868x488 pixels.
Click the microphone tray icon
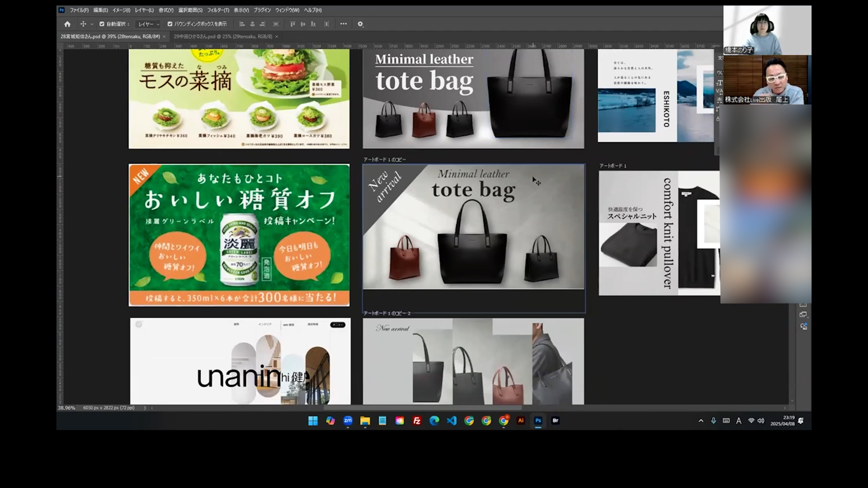tap(713, 421)
